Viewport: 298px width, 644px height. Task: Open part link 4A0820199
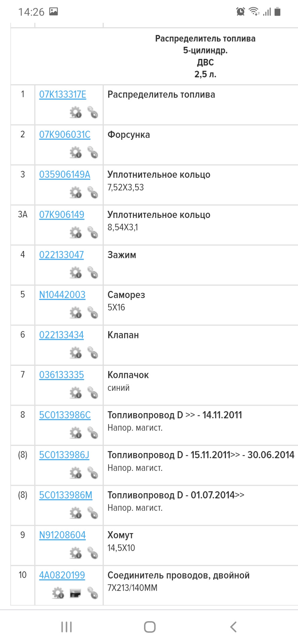pos(62,575)
